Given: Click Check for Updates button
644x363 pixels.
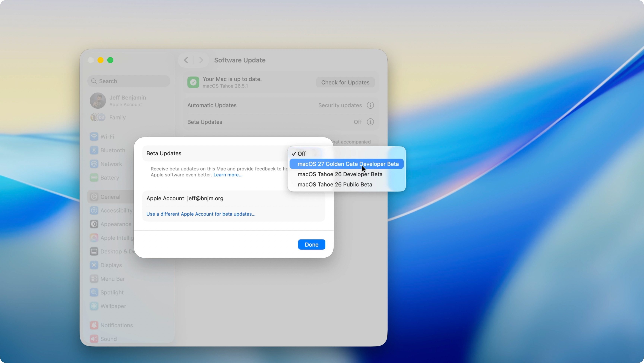Looking at the screenshot, I should 345,82.
